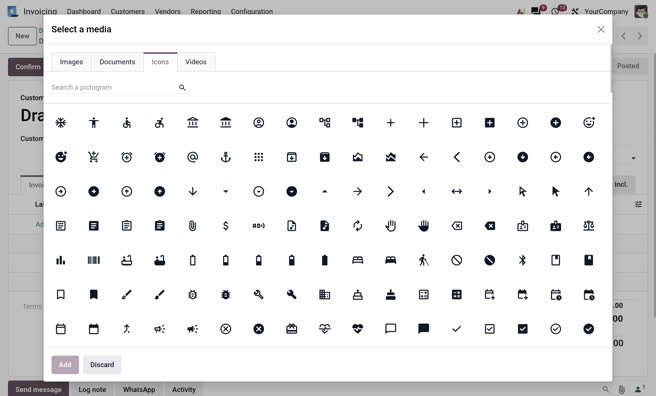Select the bluetooth icon

522,260
